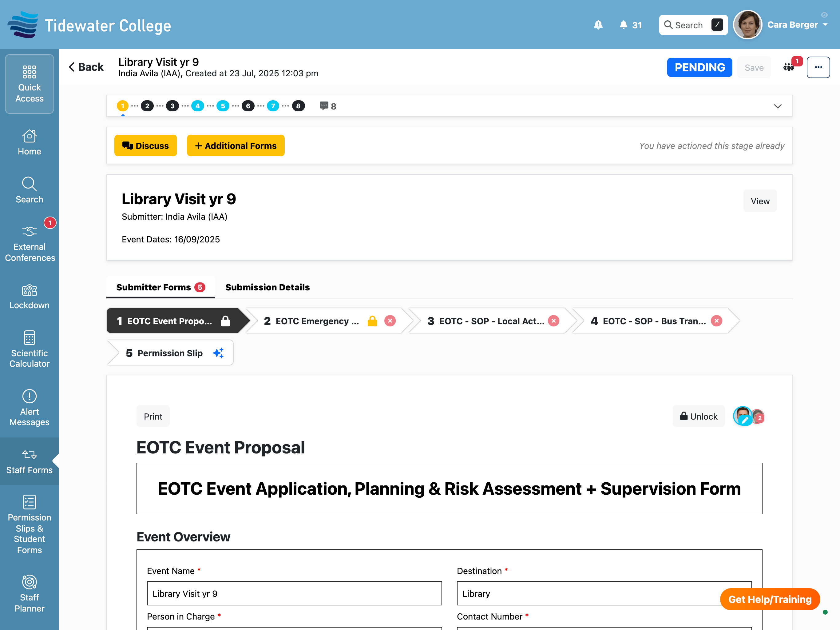
Task: Select form 5 Permission Slip
Action: coord(170,353)
